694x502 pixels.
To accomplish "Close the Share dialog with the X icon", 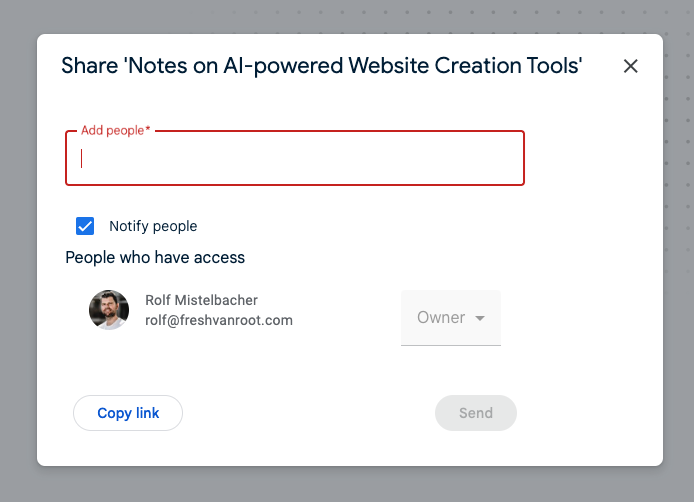I will click(x=630, y=66).
